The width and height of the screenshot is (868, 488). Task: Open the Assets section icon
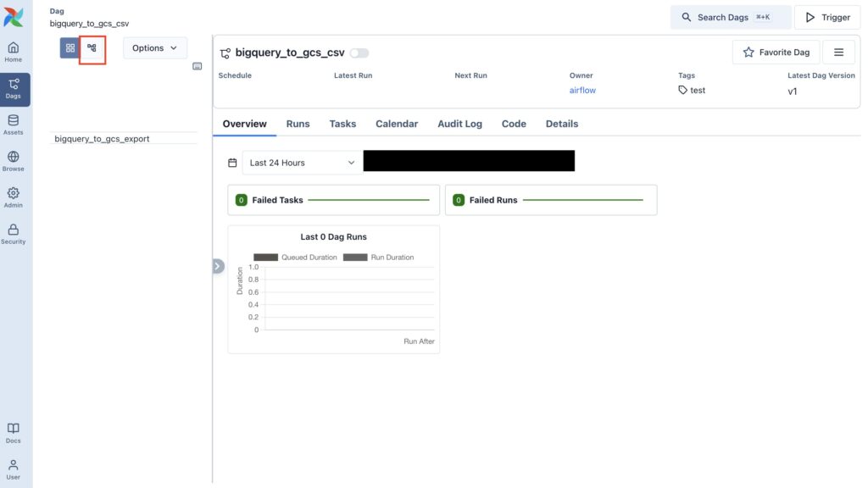[x=14, y=125]
